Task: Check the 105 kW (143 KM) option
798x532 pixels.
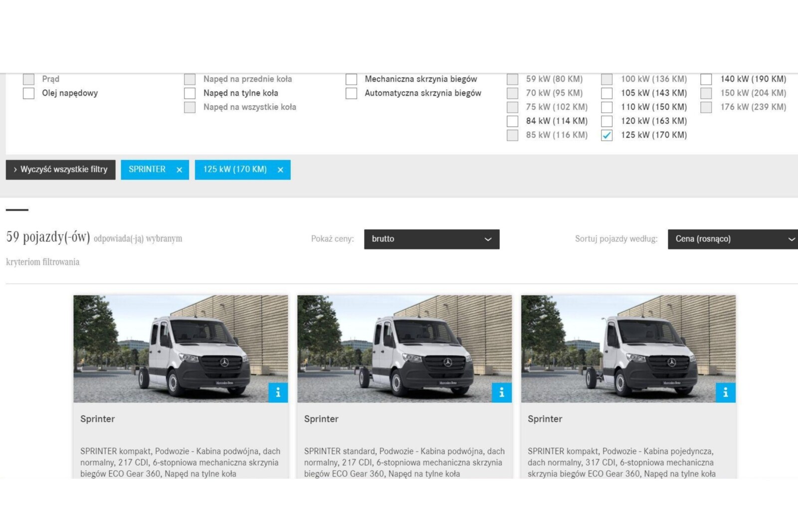Action: (x=606, y=93)
